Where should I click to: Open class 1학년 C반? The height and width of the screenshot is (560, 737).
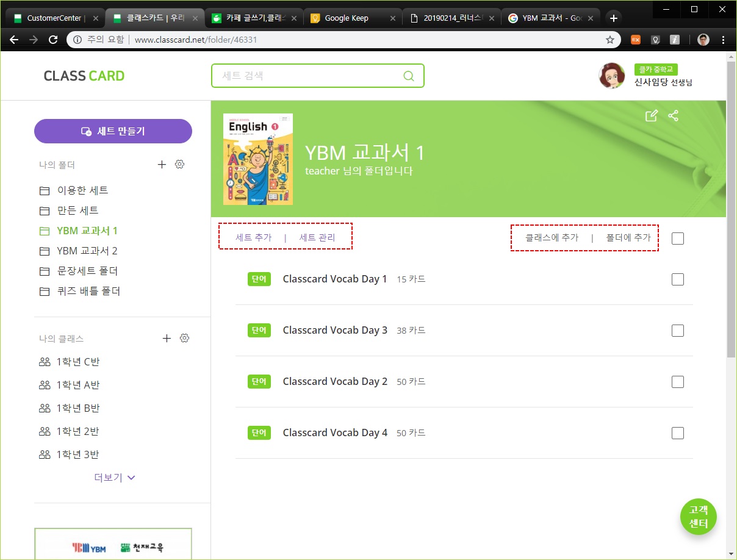70,362
